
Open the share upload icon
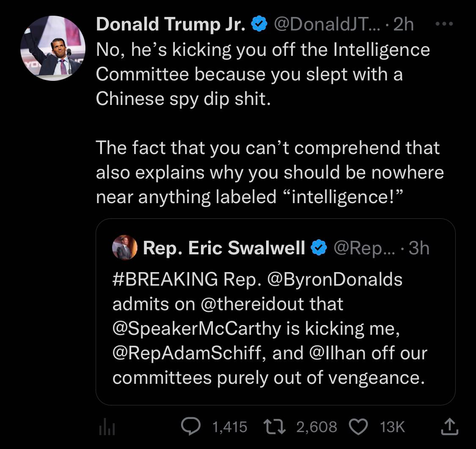pyautogui.click(x=449, y=426)
